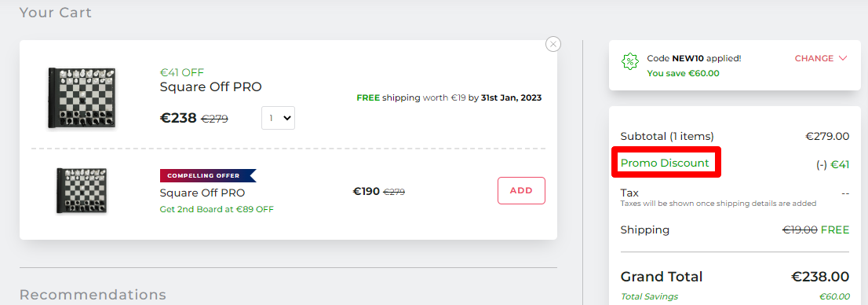Open the quantity dropdown showing 1
Image resolution: width=868 pixels, height=305 pixels.
[x=278, y=118]
